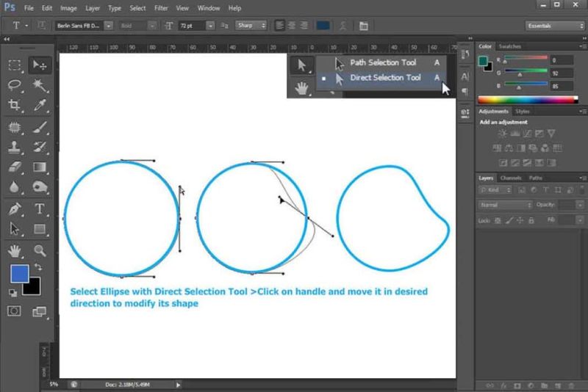Open the Sharp anti-aliasing dropdown
The height and width of the screenshot is (392, 588).
coord(251,26)
